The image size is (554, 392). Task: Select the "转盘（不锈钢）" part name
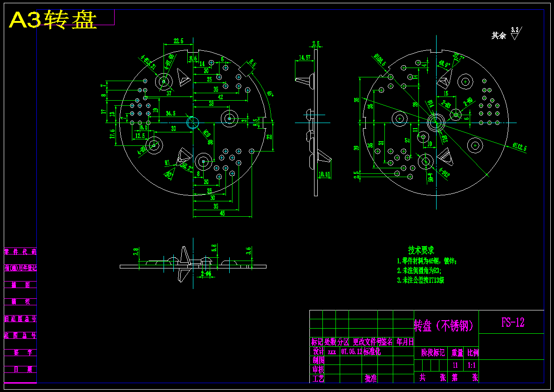[x=445, y=326]
